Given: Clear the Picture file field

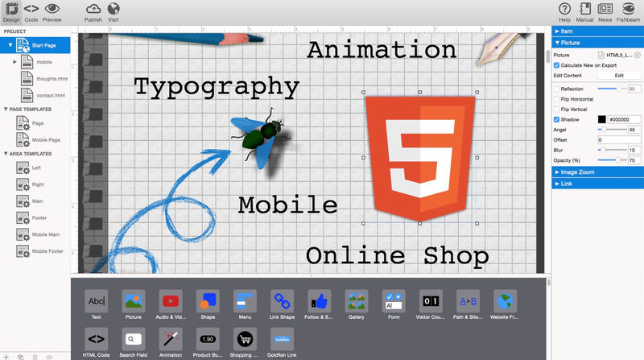Looking at the screenshot, I should (637, 55).
